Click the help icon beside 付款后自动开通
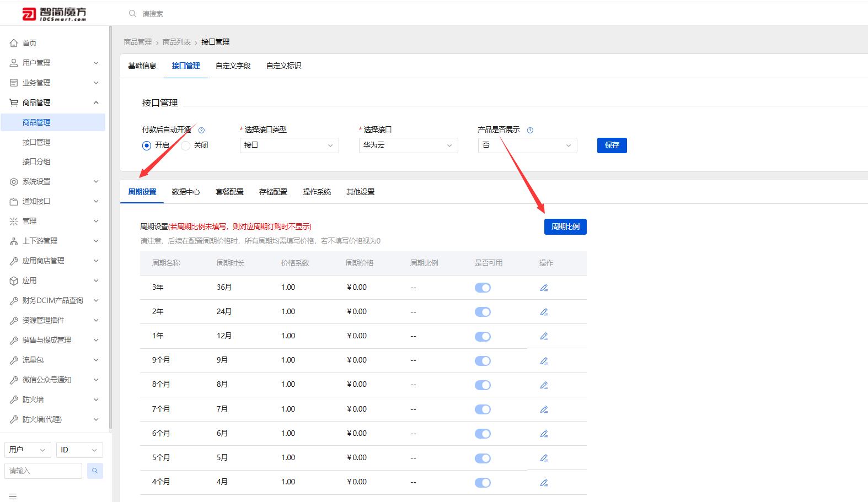The width and height of the screenshot is (868, 502). [x=201, y=130]
